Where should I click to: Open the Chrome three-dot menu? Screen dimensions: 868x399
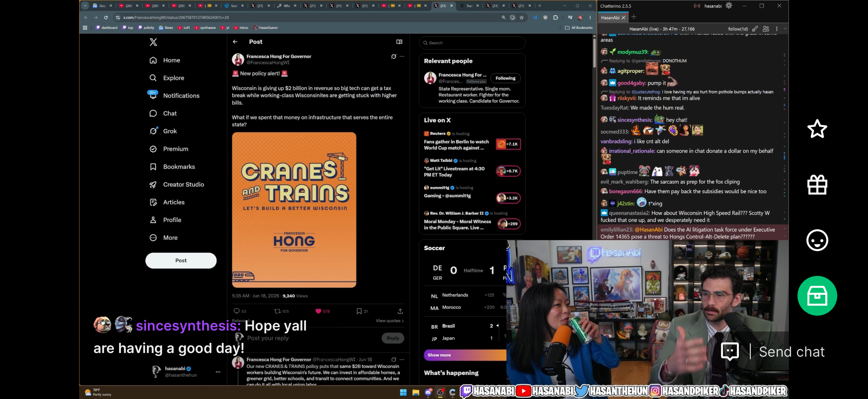click(x=590, y=18)
